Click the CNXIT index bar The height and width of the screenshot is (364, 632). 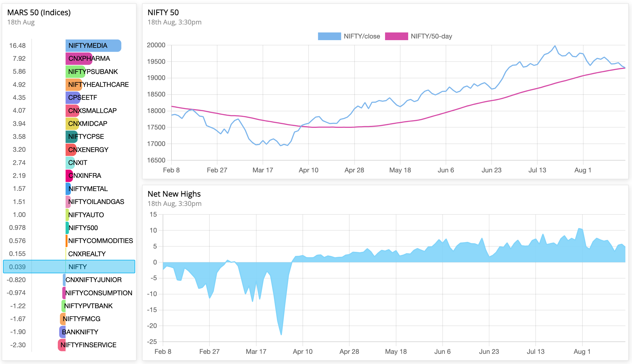point(70,162)
